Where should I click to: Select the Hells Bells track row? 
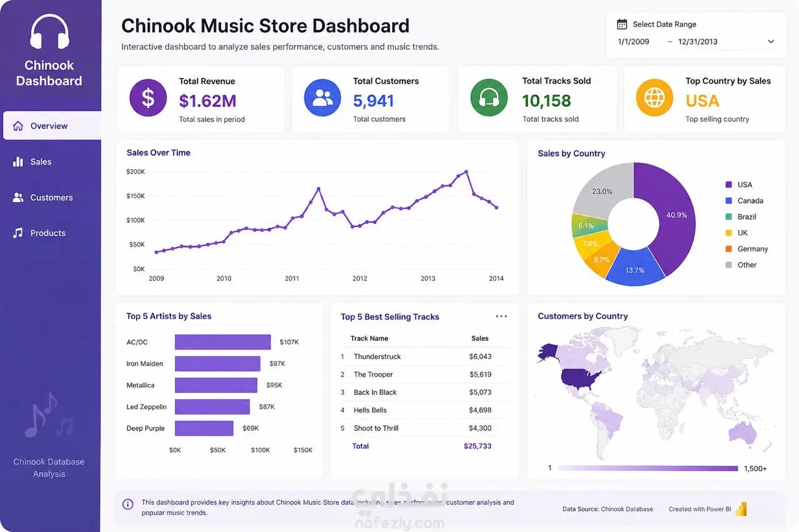point(424,410)
